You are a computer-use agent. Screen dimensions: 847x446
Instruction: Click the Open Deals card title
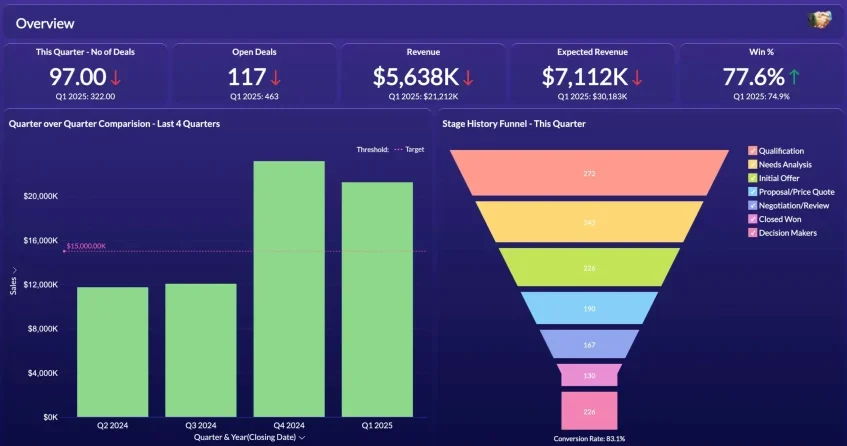click(x=254, y=52)
